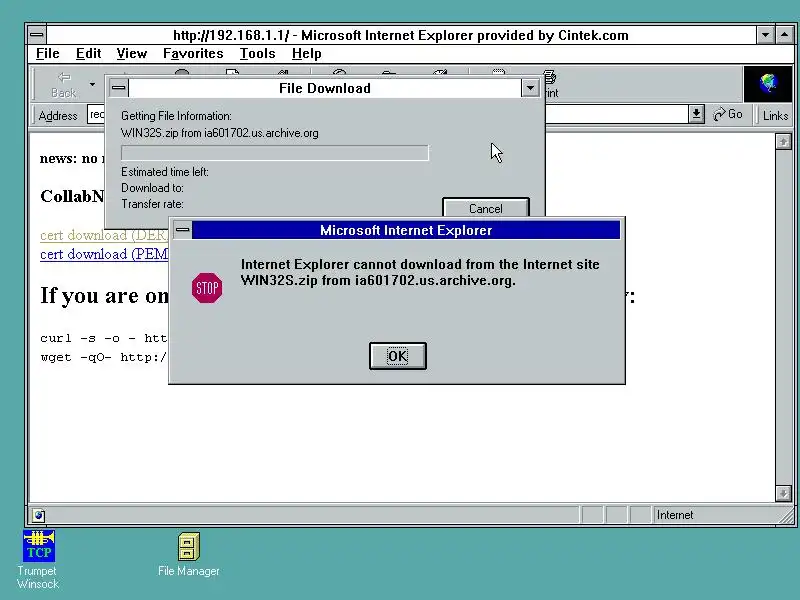Viewport: 800px width, 600px height.
Task: Click the Microsoft Internet Explorer dialog title bar
Action: click(x=406, y=230)
